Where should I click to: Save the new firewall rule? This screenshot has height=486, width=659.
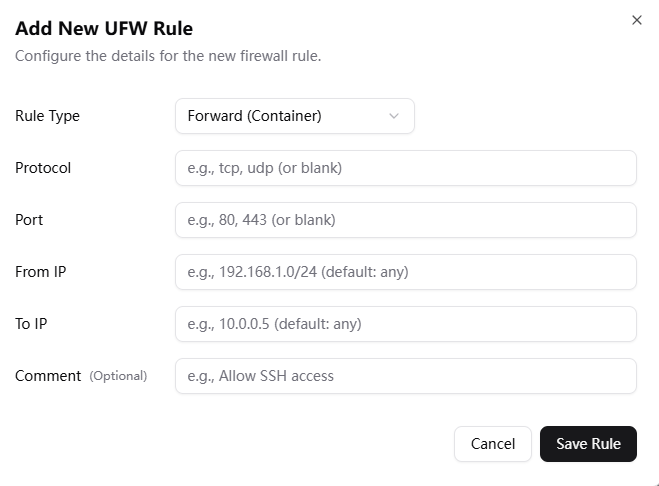(588, 444)
